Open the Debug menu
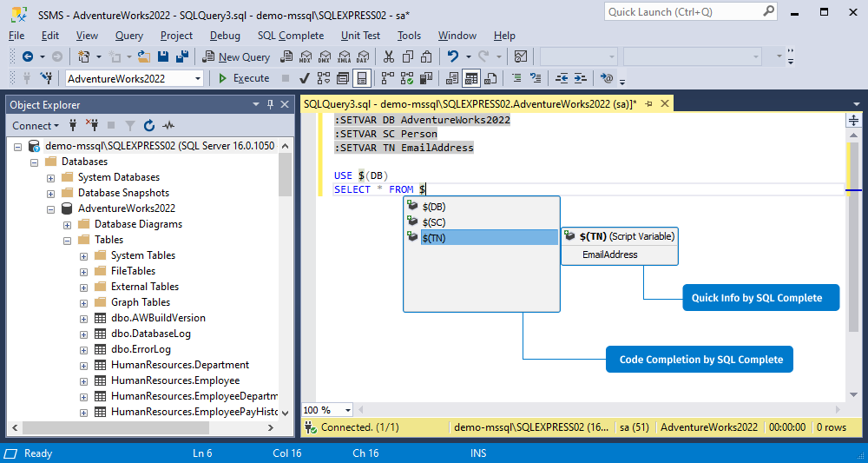Screen dimensions: 868x463 [x=225, y=36]
